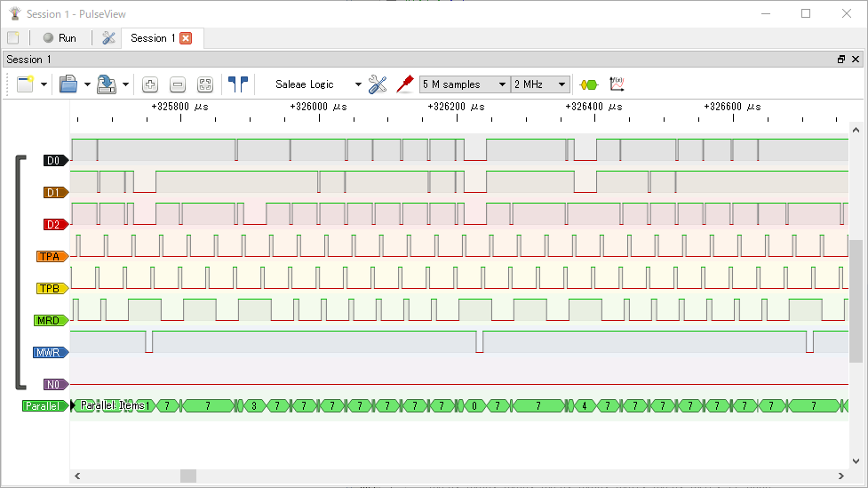Open the settings wrench icon beside Run
Viewport: 868px width, 488px height.
tap(108, 38)
